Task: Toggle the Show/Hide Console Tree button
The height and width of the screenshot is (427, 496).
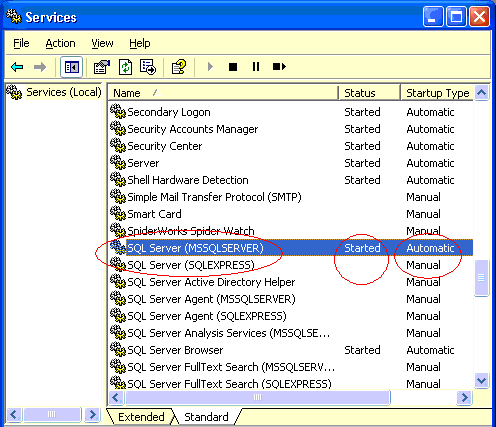Action: coord(72,67)
